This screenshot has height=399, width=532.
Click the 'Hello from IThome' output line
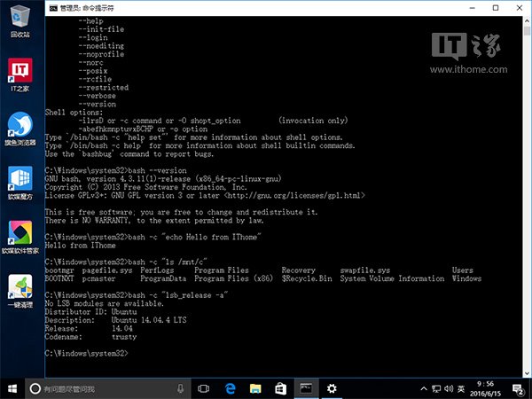(80, 246)
